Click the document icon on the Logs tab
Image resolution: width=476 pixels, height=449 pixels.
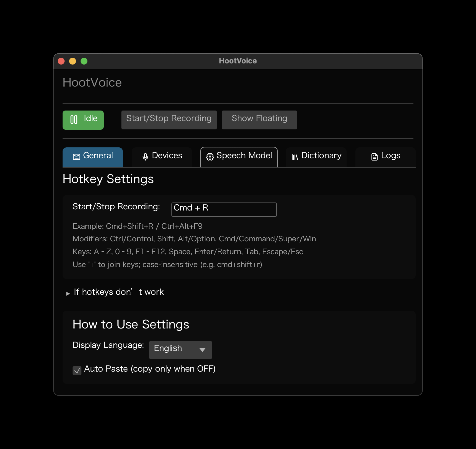[x=374, y=157]
